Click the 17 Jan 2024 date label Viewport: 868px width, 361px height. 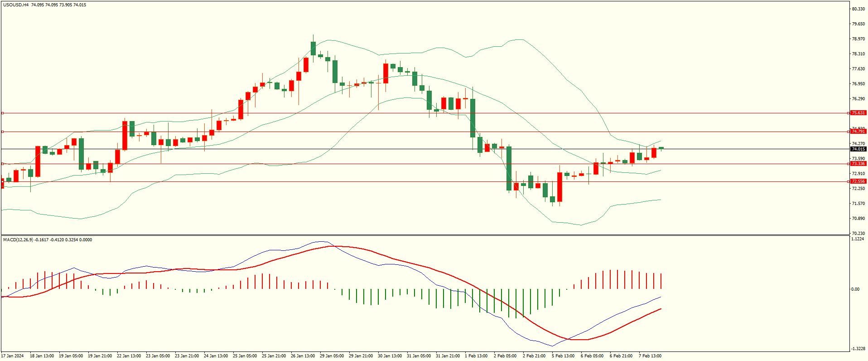[13, 356]
